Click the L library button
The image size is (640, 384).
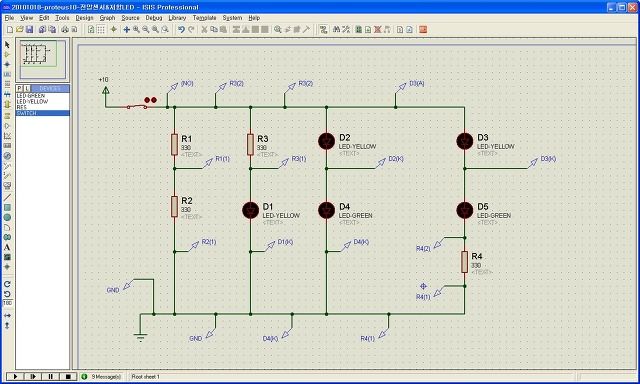[27, 89]
